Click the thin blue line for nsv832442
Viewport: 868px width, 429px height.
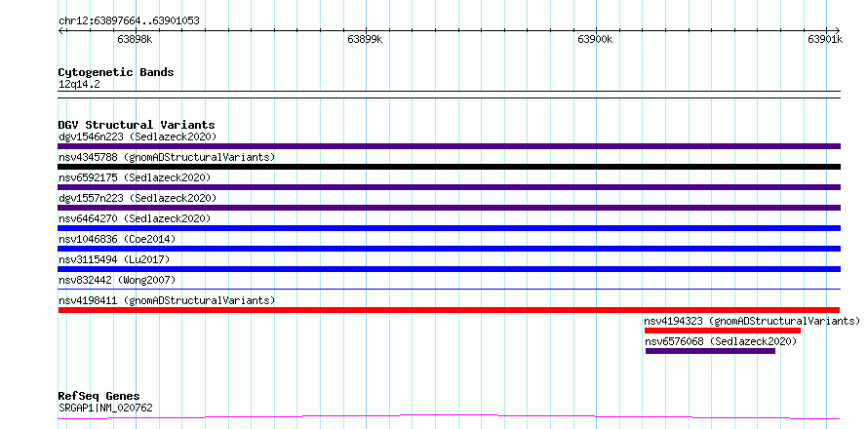449,289
